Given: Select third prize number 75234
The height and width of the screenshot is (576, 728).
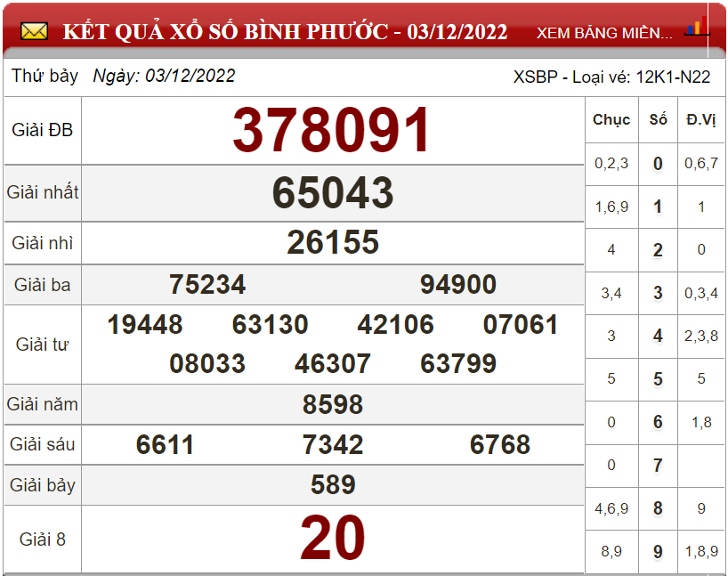Looking at the screenshot, I should [x=207, y=284].
